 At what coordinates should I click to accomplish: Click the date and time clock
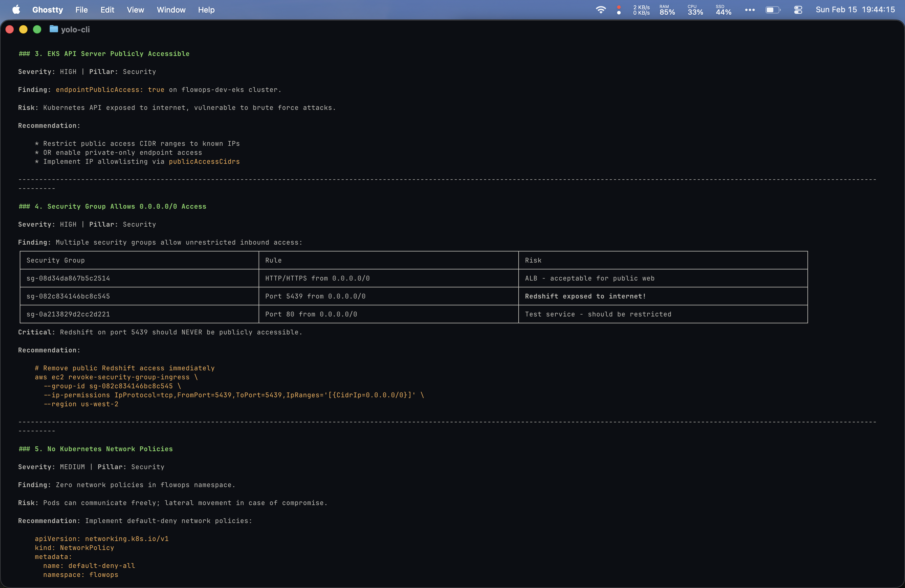click(x=855, y=10)
